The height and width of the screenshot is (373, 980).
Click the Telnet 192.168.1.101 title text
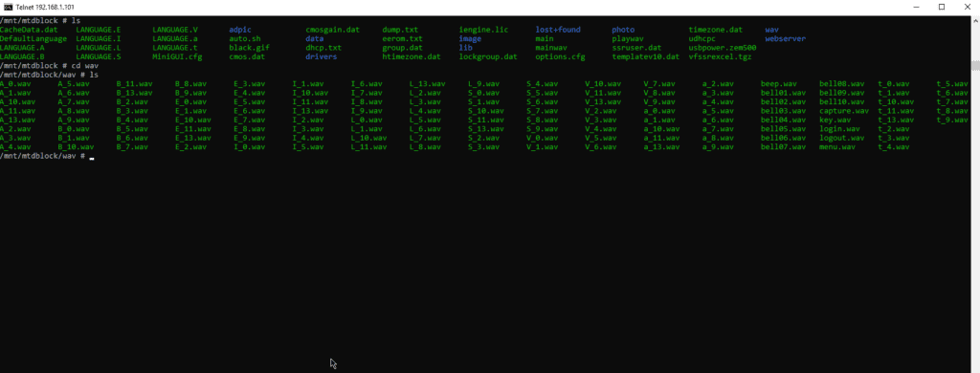[48, 7]
